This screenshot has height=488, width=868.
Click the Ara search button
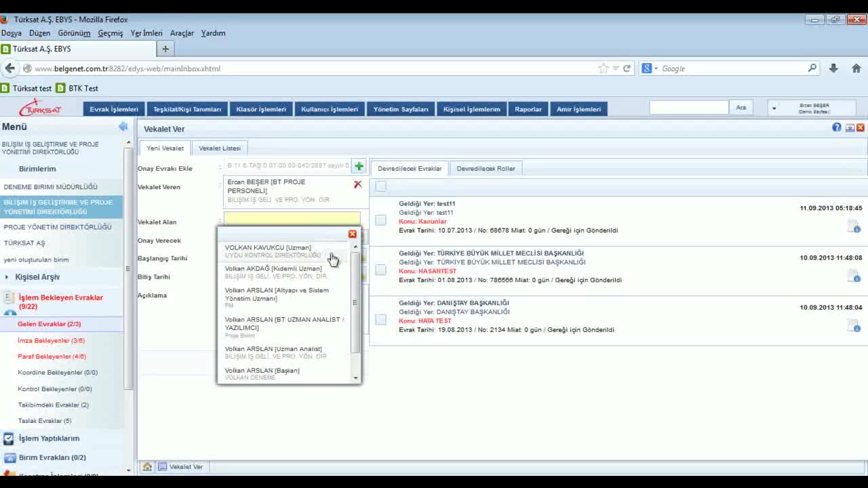[741, 108]
